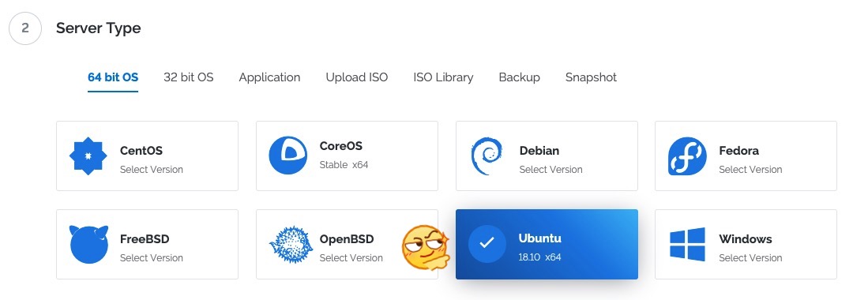This screenshot has height=300, width=868.
Task: Go to the Upload ISO tab
Action: coord(356,77)
